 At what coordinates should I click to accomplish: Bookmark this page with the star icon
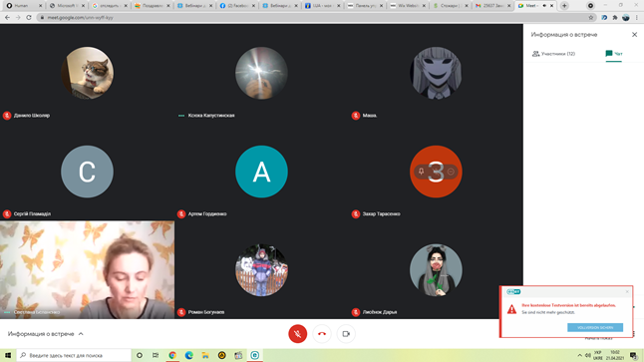(590, 17)
